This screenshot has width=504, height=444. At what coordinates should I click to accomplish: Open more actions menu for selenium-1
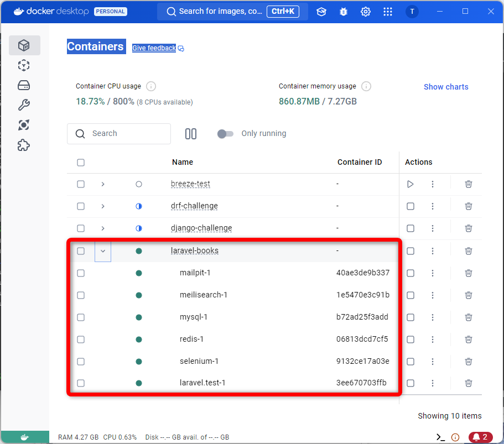433,361
